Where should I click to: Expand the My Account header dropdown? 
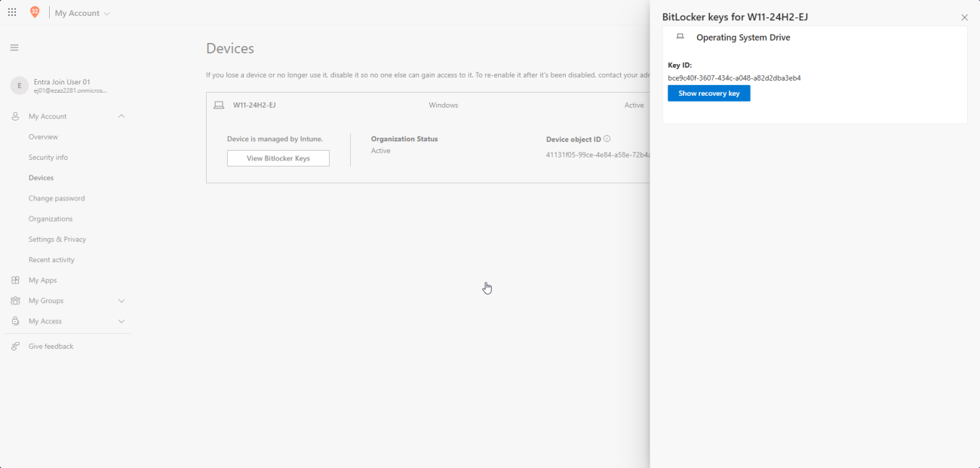coord(82,14)
